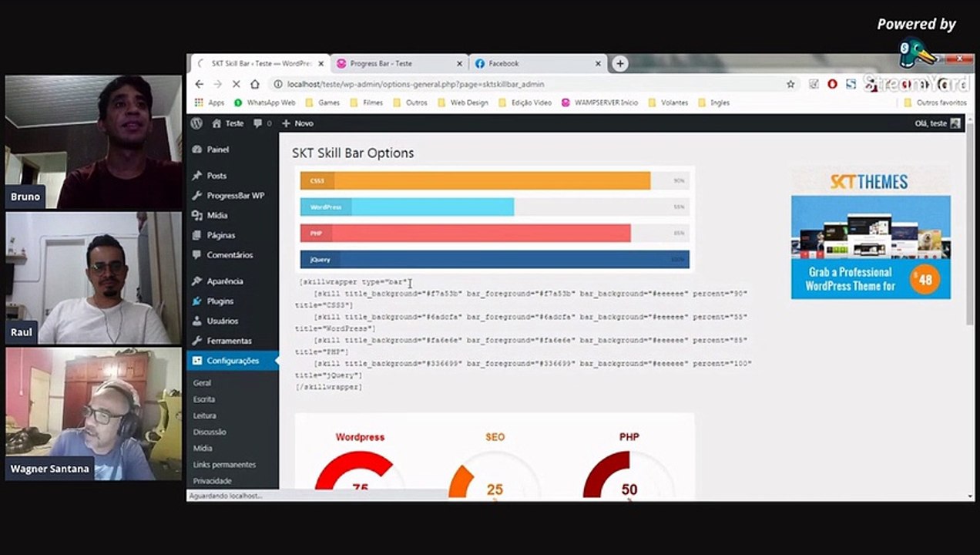The height and width of the screenshot is (555, 980).
Task: Open the Olá, teste user menu
Action: 938,123
